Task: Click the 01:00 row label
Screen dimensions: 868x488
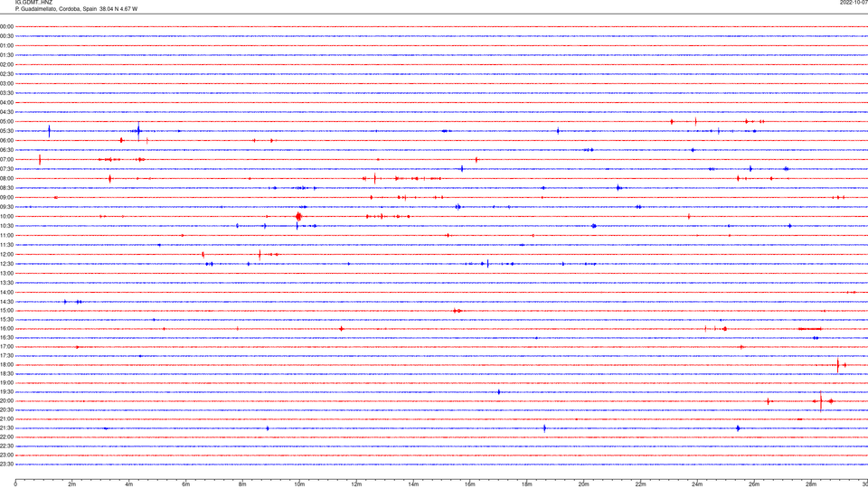Action: point(6,45)
